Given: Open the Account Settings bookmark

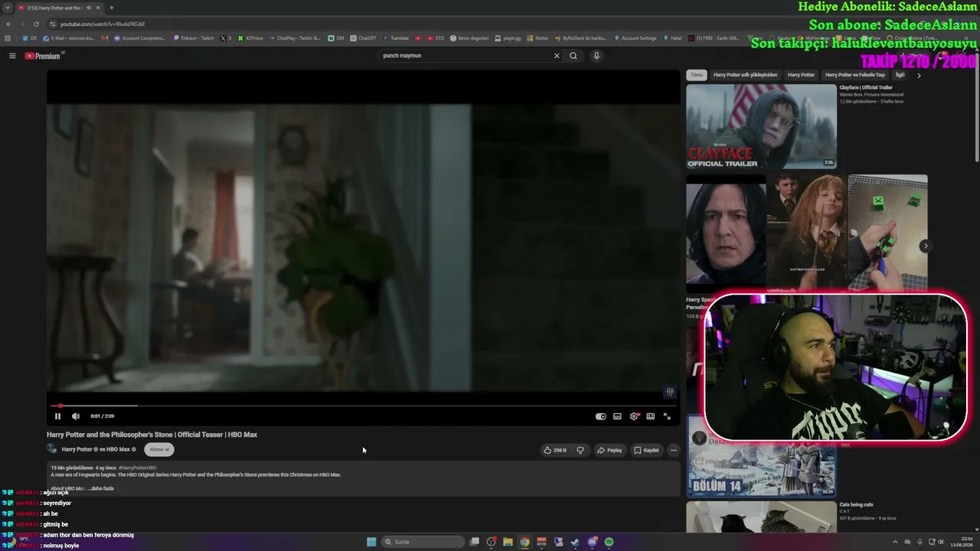Looking at the screenshot, I should (635, 38).
